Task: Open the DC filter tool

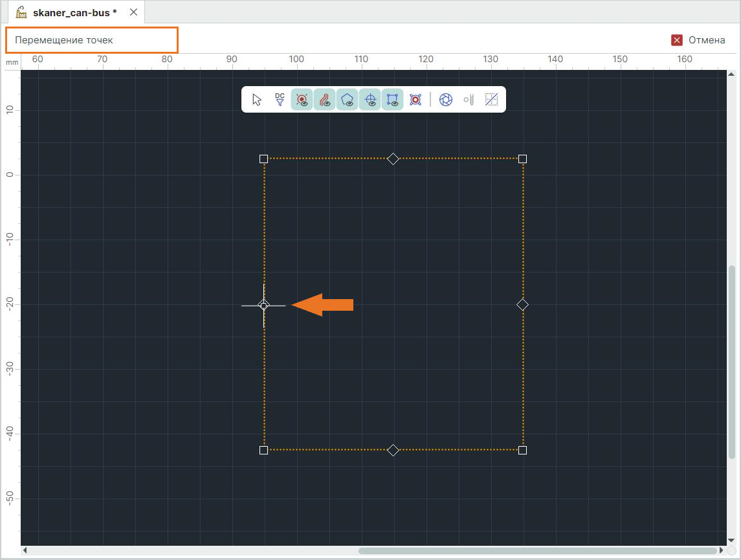Action: (x=280, y=100)
